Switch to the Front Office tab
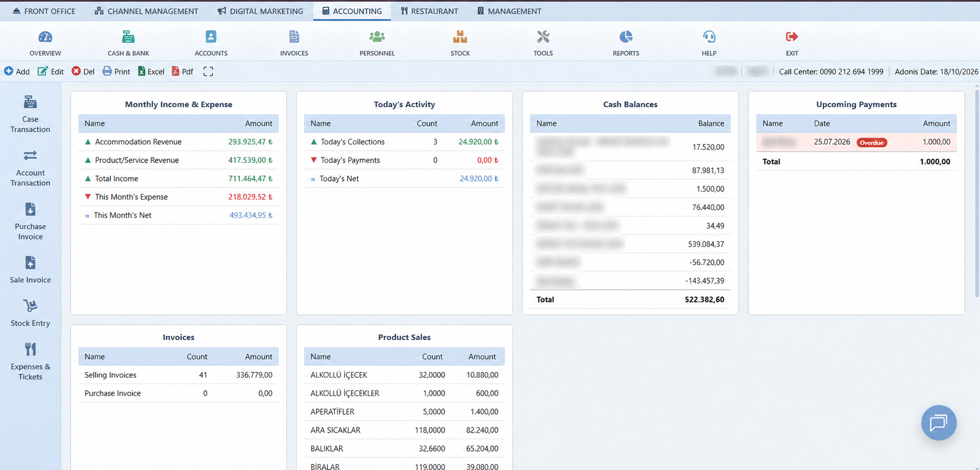The width and height of the screenshot is (980, 470). tap(43, 11)
